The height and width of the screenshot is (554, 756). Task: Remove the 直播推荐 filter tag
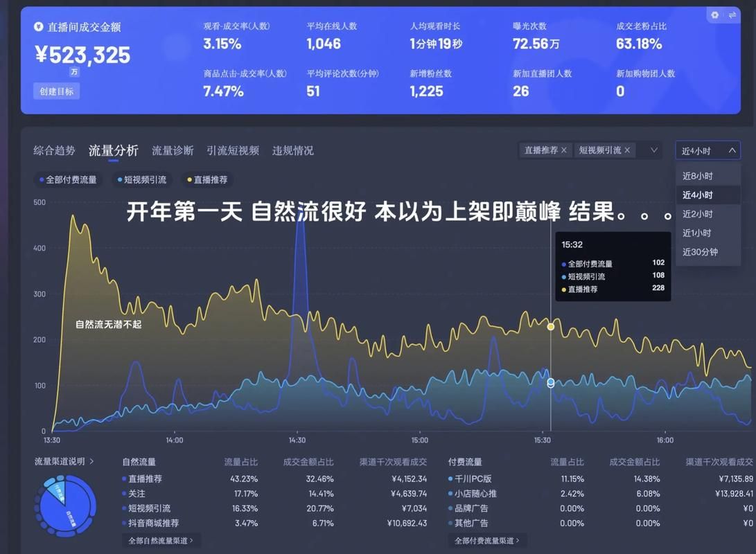point(563,150)
